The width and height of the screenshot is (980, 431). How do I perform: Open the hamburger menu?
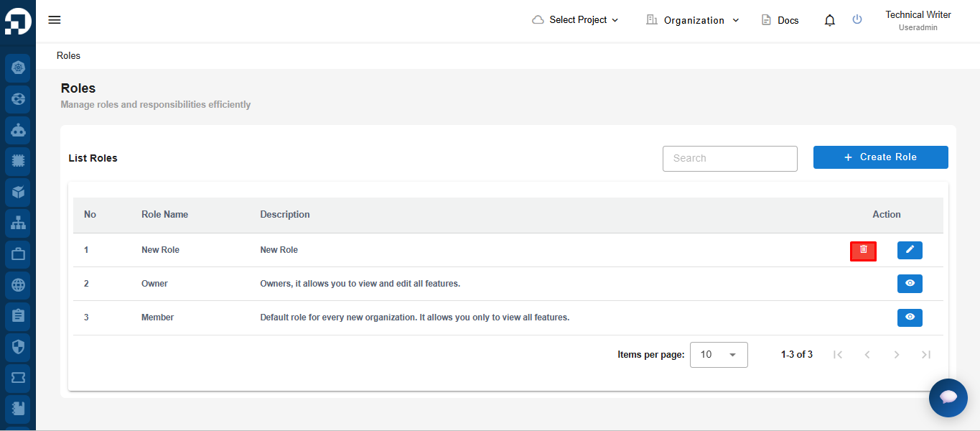(55, 20)
